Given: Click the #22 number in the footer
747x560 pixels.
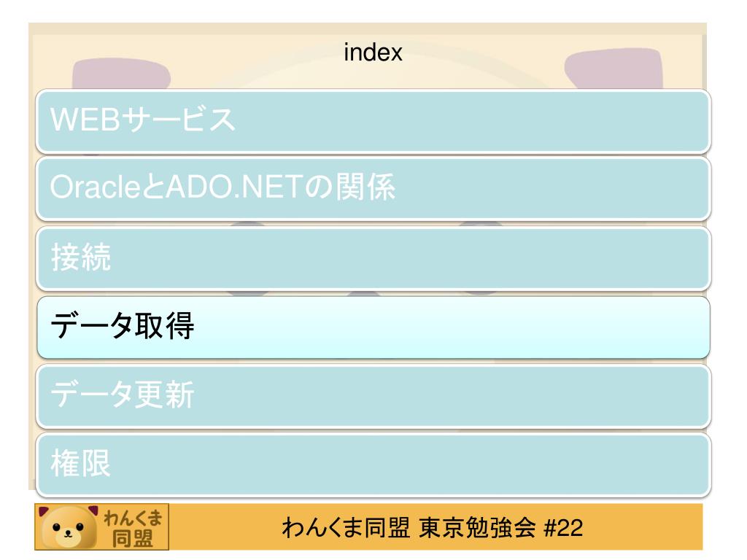Looking at the screenshot, I should pos(563,528).
